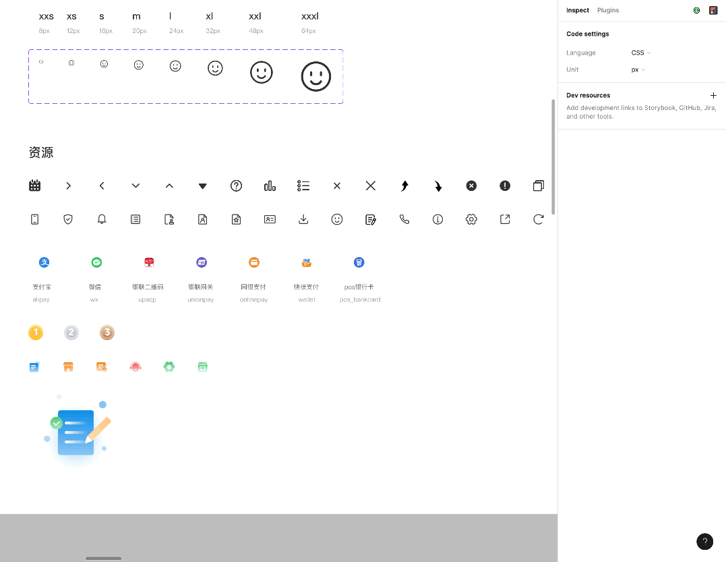Open the help question mark button

coord(705,541)
